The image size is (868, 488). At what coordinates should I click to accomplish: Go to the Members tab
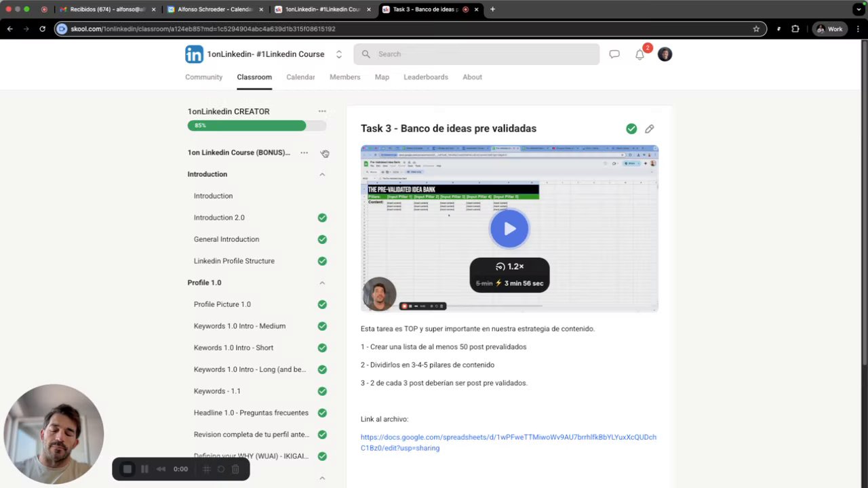coord(344,77)
